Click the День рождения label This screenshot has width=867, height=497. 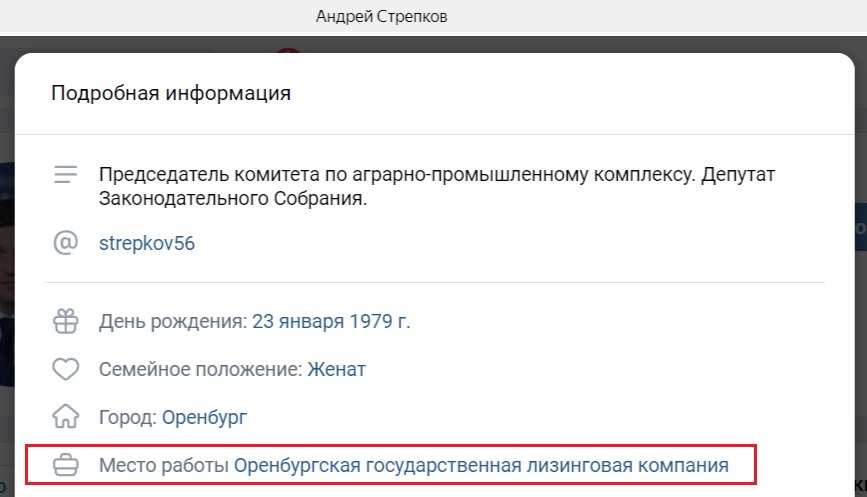pyautogui.click(x=172, y=322)
